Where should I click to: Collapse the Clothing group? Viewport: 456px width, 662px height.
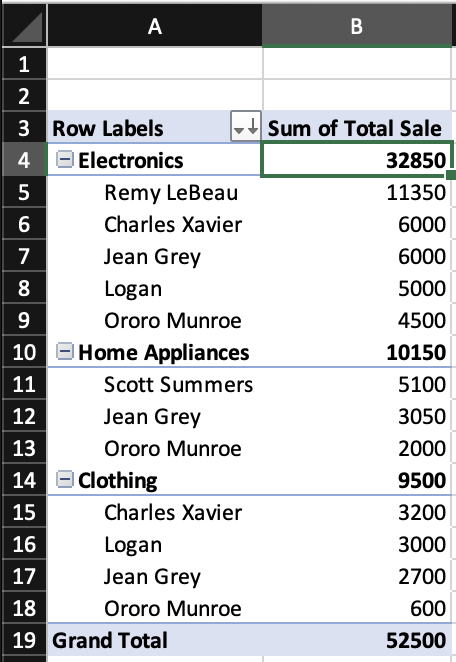click(65, 479)
